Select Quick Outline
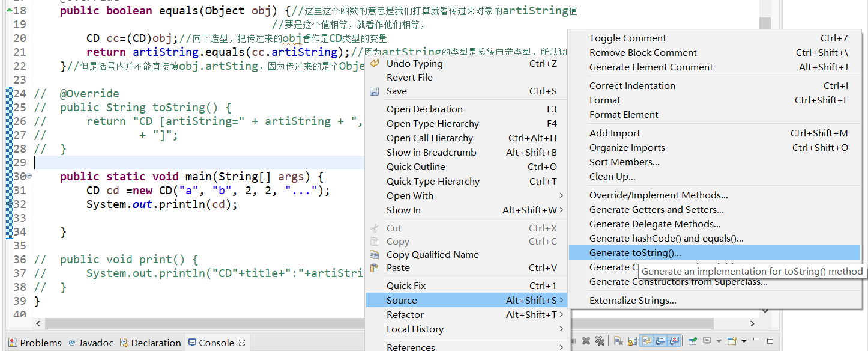 pos(466,167)
